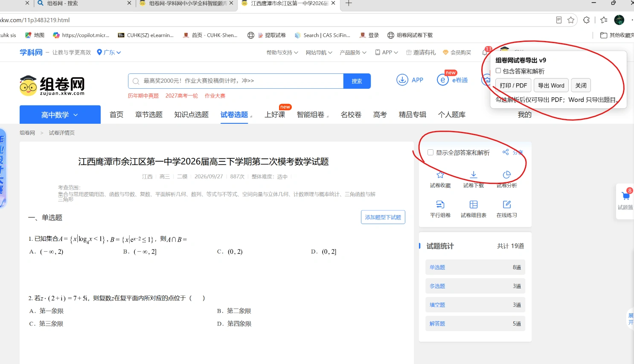Image resolution: width=634 pixels, height=364 pixels.
Task: Click the 关闭 button in export panel
Action: 581,85
